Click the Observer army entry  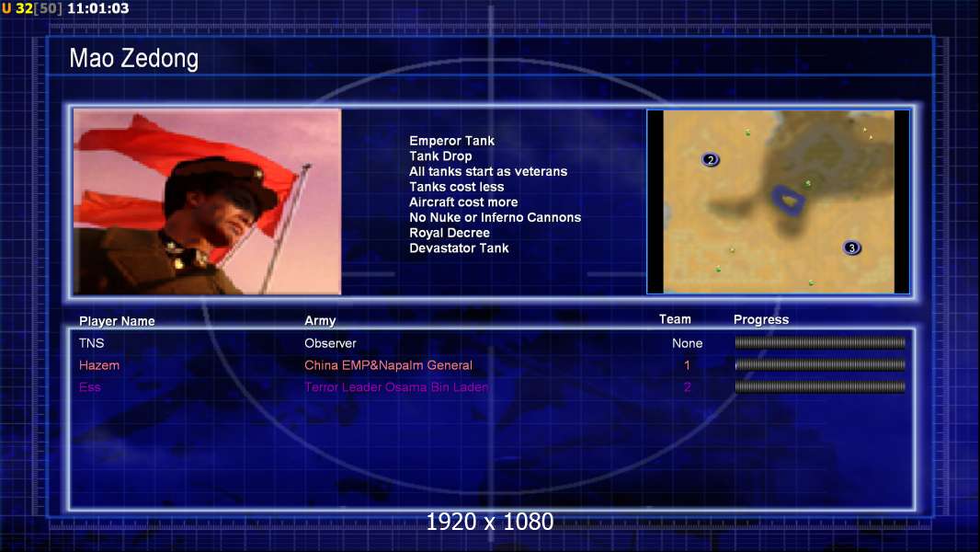point(330,343)
